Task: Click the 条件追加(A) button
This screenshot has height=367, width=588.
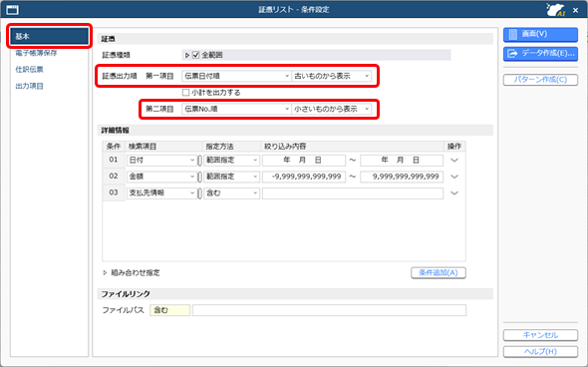Action: coord(439,273)
